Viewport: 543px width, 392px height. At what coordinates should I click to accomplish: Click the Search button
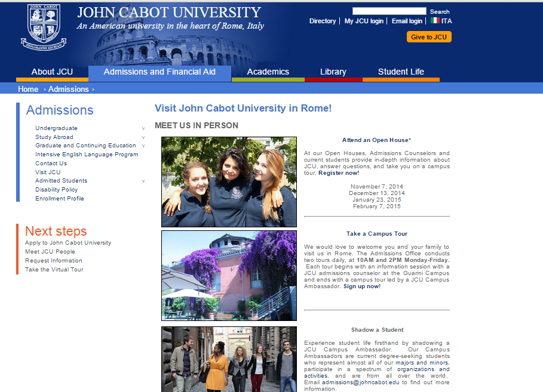(440, 12)
